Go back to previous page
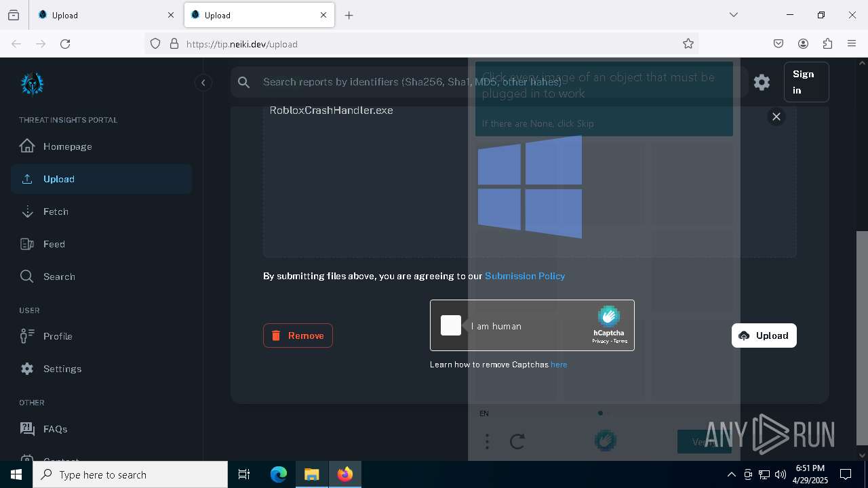Image resolution: width=868 pixels, height=488 pixels. [16, 43]
